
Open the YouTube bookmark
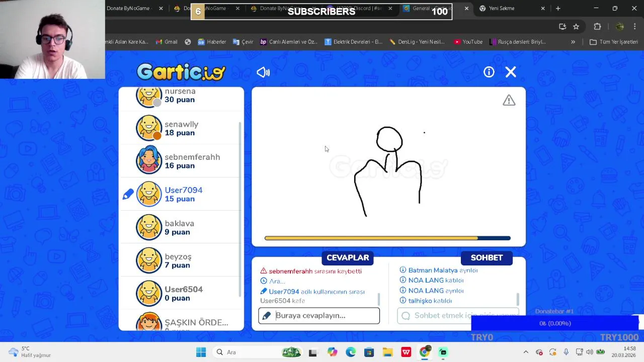coord(468,42)
